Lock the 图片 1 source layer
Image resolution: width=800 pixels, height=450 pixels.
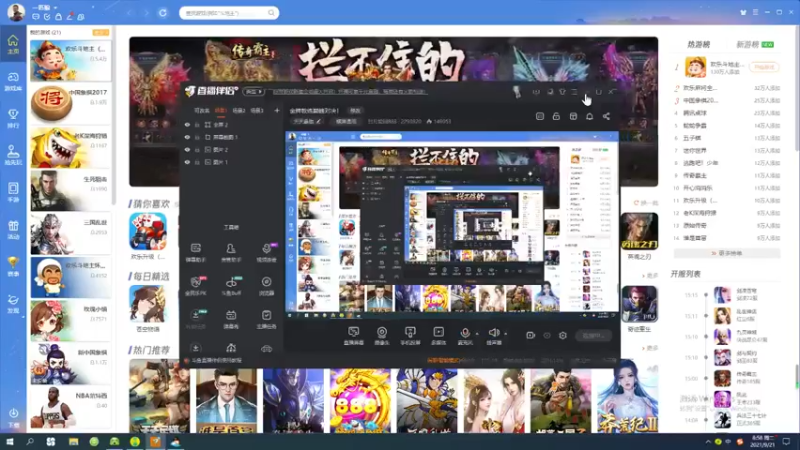coord(197,162)
